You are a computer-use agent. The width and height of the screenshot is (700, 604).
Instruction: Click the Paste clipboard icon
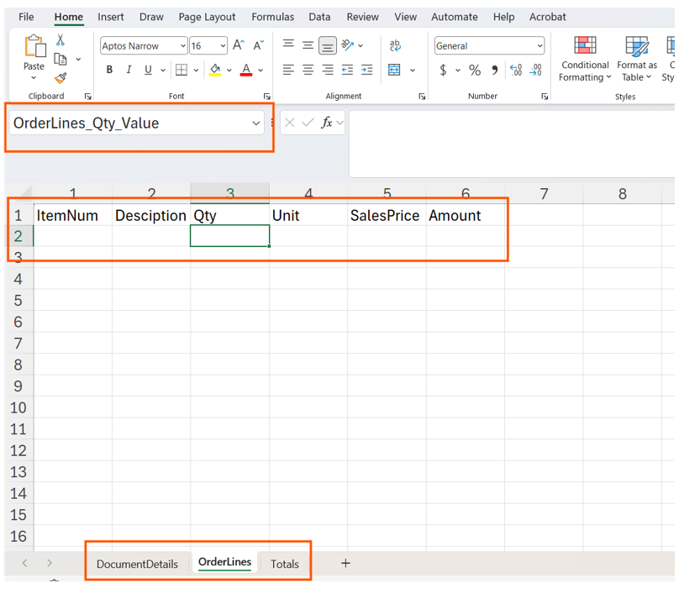point(34,46)
